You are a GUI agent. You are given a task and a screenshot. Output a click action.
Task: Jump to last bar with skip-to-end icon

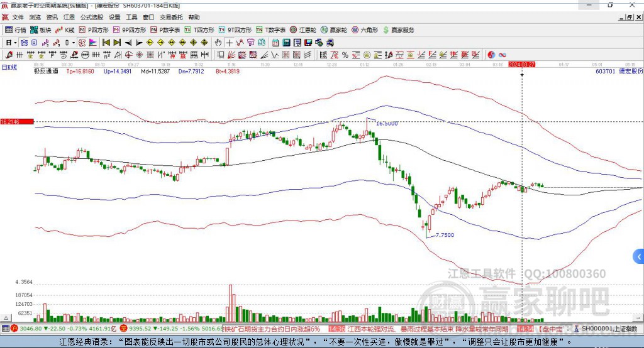117,43
